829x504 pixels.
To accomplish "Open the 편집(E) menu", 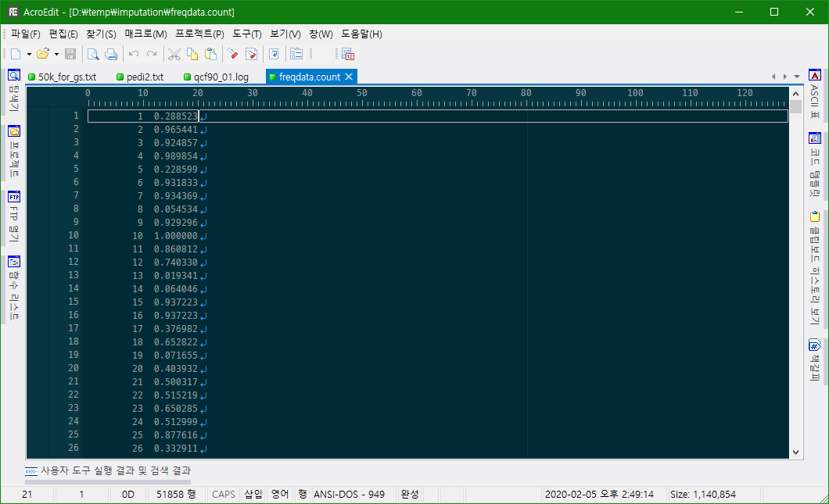I will [x=63, y=34].
